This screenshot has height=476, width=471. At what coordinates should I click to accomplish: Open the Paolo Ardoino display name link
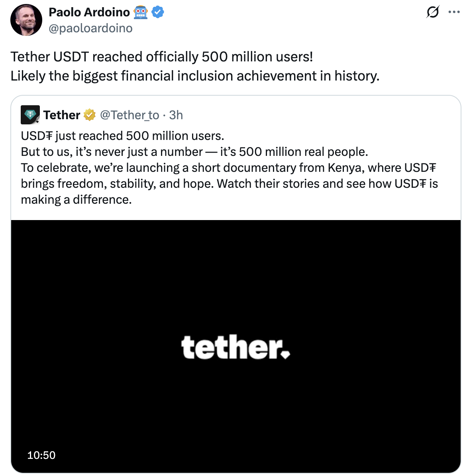89,12
